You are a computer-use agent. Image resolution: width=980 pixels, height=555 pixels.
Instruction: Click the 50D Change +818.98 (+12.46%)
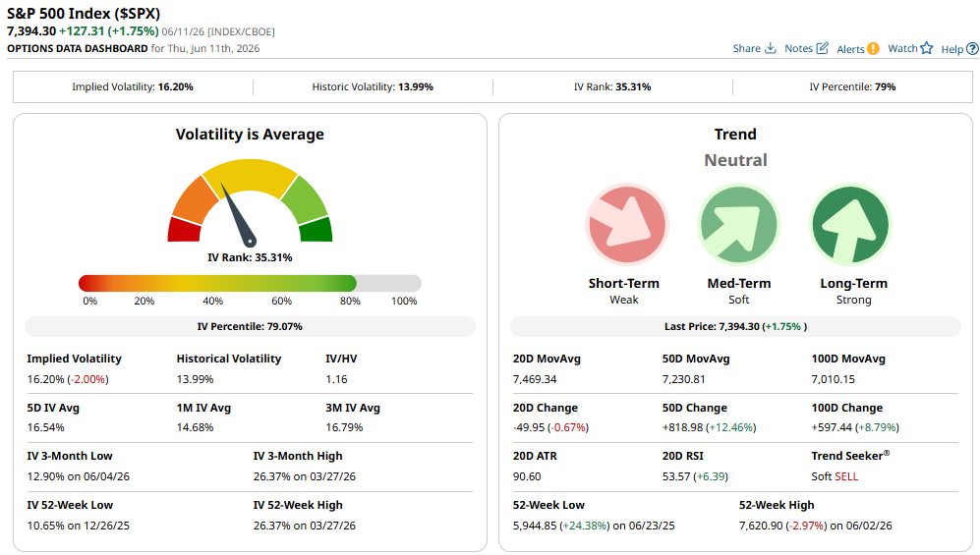click(709, 427)
